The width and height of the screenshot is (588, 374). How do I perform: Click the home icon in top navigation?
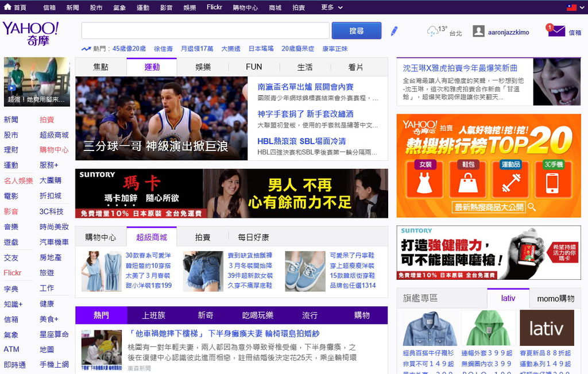click(x=7, y=7)
